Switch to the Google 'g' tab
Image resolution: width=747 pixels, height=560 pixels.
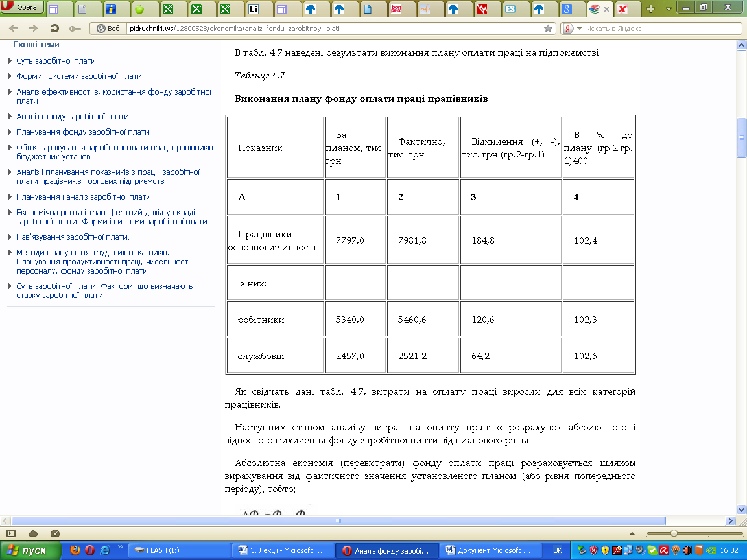567,8
